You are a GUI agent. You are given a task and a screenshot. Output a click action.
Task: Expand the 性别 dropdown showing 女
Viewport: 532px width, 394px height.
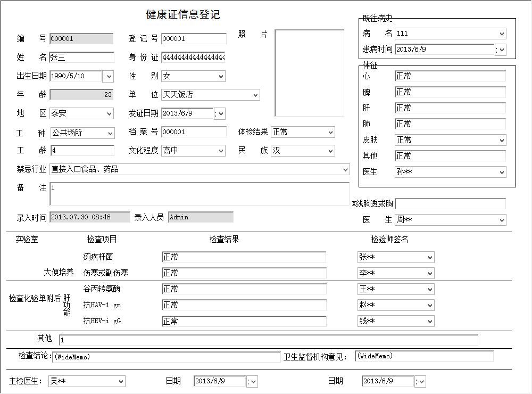pos(221,77)
